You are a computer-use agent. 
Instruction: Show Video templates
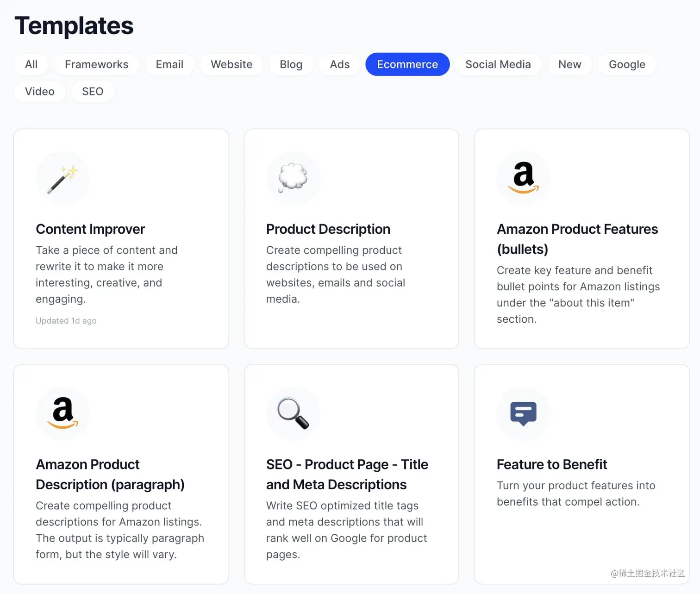(x=39, y=91)
